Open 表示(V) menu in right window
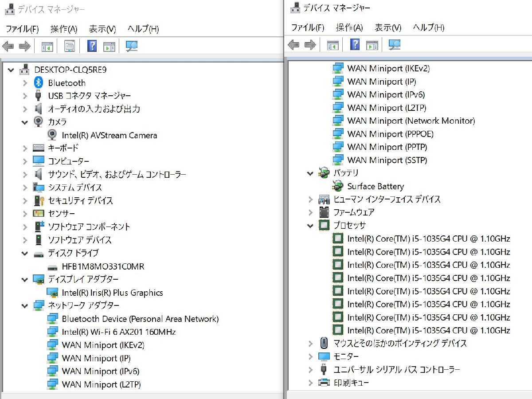The height and width of the screenshot is (399, 532). coord(388,27)
